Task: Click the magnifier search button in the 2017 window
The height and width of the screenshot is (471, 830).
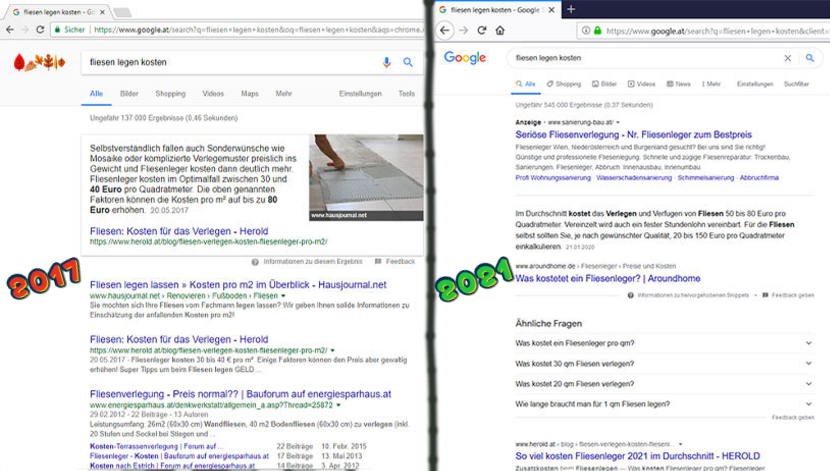Action: (408, 62)
